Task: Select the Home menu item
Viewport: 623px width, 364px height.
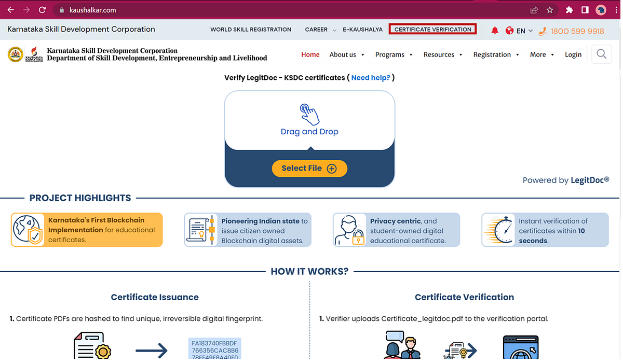Action: click(310, 54)
